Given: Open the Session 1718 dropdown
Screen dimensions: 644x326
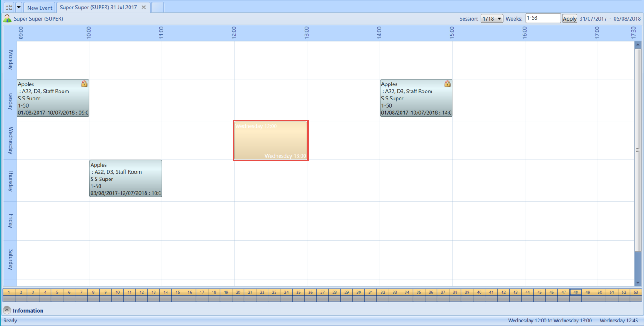Looking at the screenshot, I should [492, 19].
